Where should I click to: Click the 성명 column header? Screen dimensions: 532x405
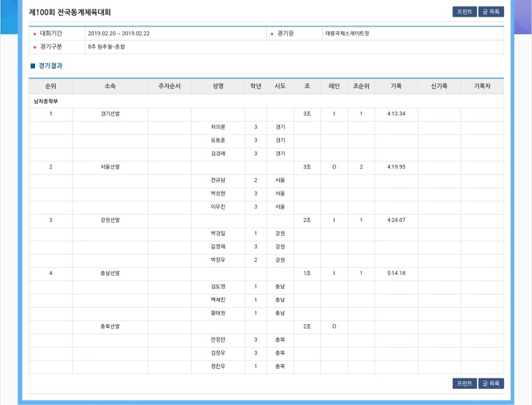click(x=218, y=86)
